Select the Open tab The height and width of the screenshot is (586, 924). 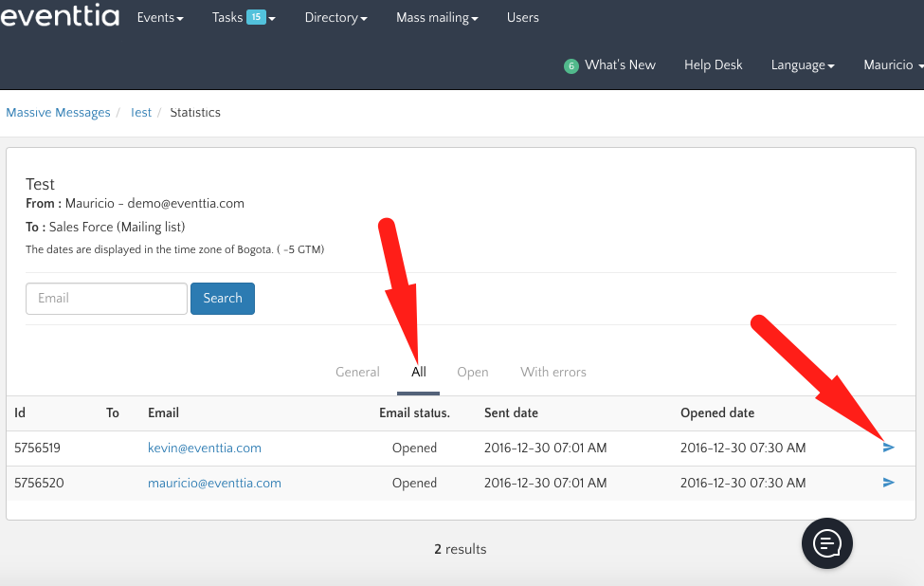[472, 372]
